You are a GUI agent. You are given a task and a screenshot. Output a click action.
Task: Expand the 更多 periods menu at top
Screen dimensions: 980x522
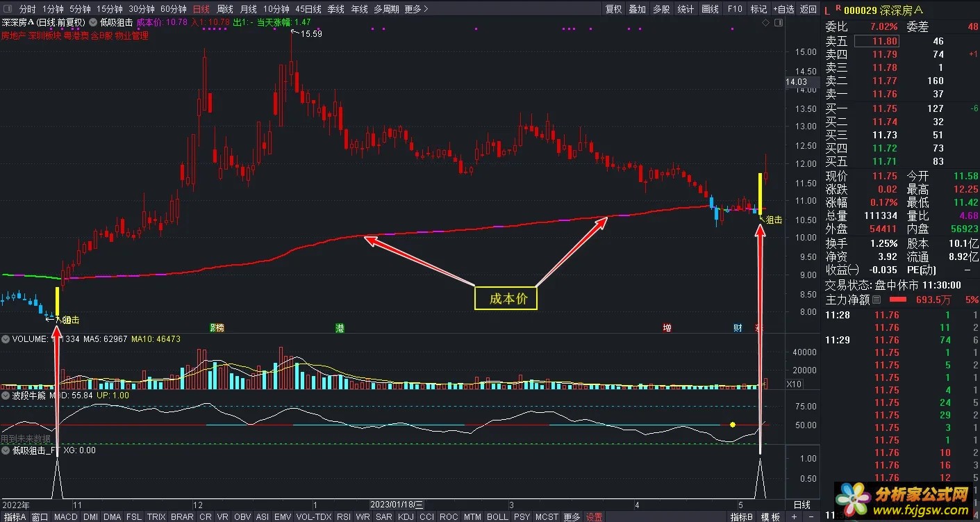tap(416, 9)
